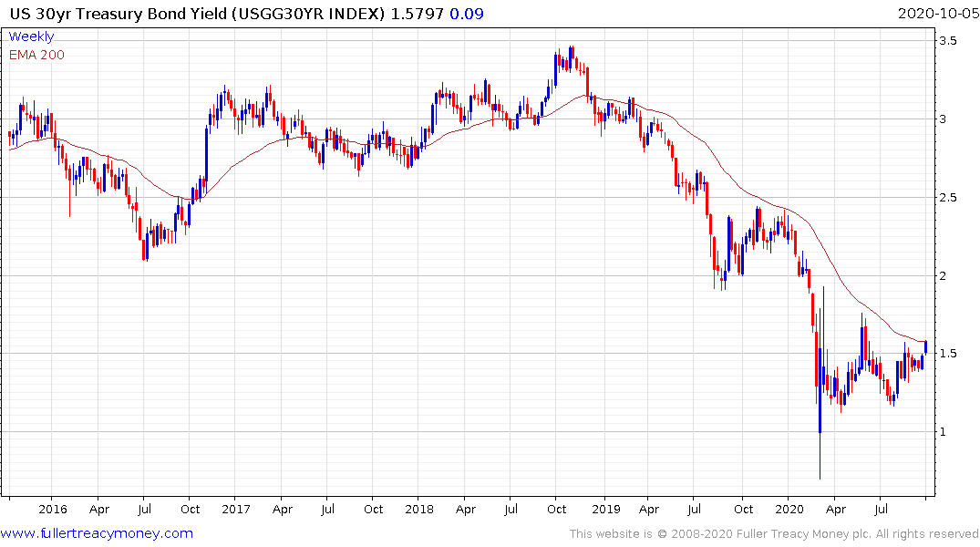The width and height of the screenshot is (980, 547).
Task: Click the 'Apr' label after 2016
Action: pos(98,510)
